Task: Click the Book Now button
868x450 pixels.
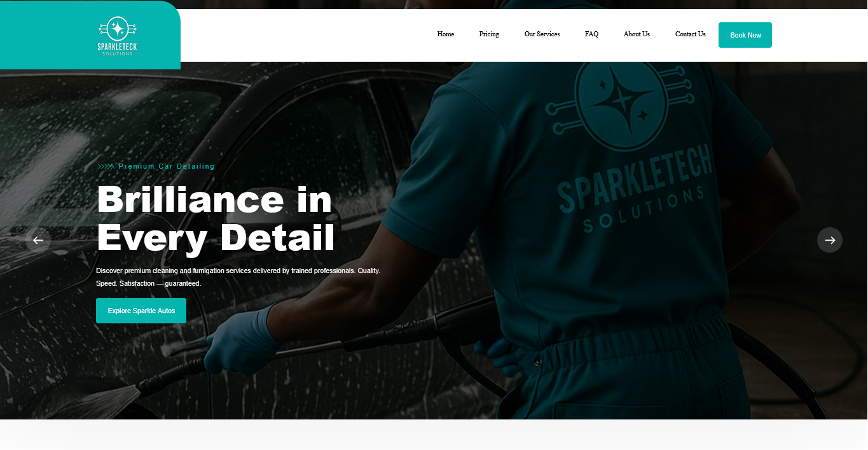Action: tap(745, 35)
